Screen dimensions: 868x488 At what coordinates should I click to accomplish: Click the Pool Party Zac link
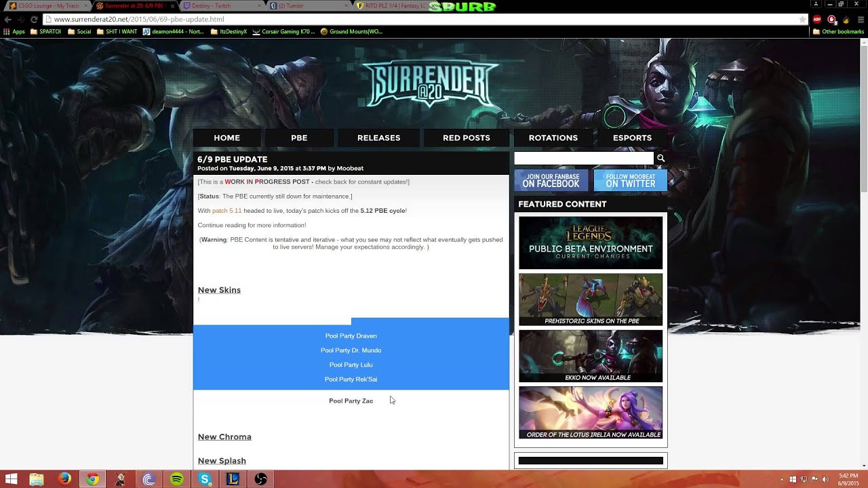(x=351, y=401)
